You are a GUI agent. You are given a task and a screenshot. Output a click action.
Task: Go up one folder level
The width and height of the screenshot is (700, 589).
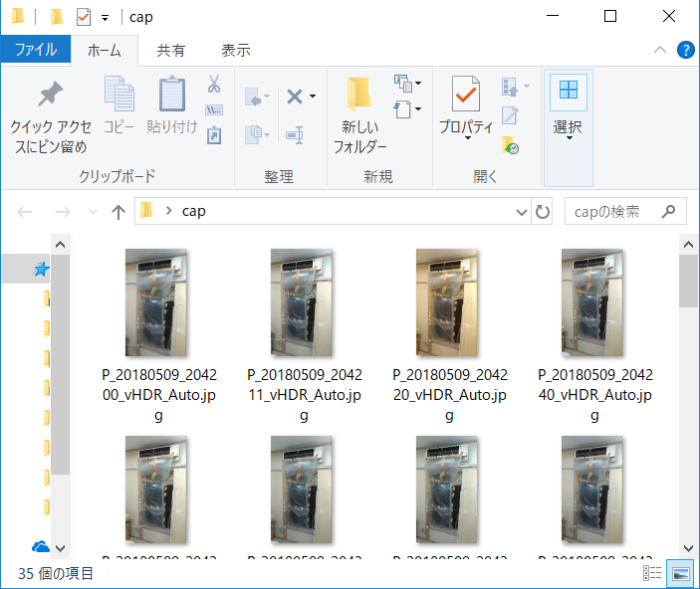[118, 212]
